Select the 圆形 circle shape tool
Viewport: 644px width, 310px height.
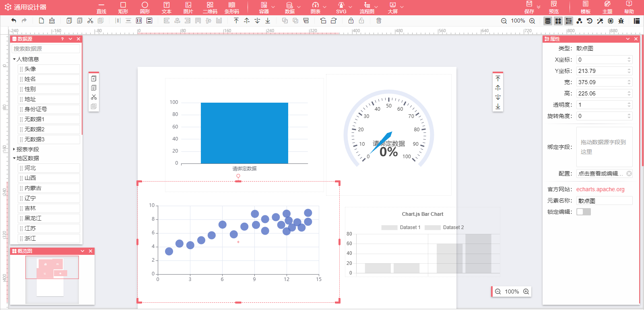click(145, 8)
